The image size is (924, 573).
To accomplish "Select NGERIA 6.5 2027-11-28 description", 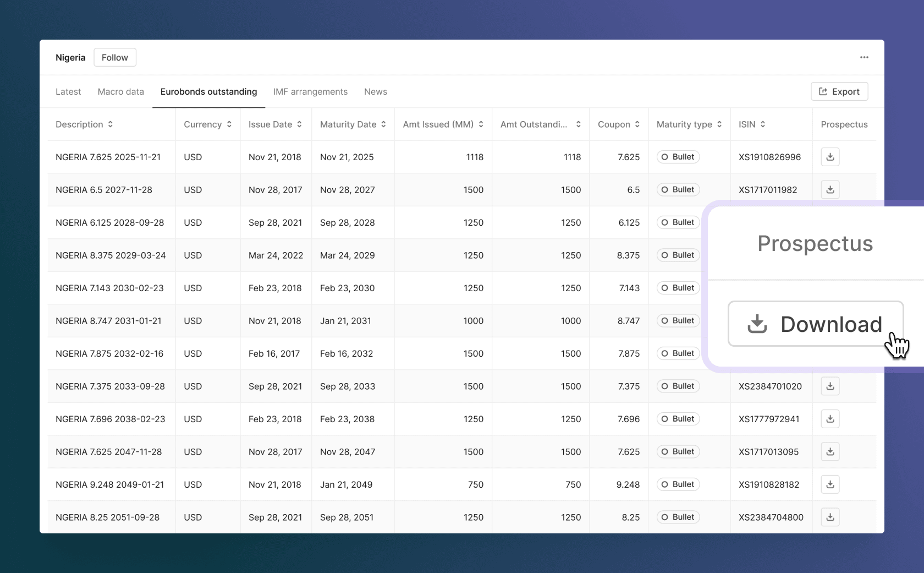I will point(104,189).
